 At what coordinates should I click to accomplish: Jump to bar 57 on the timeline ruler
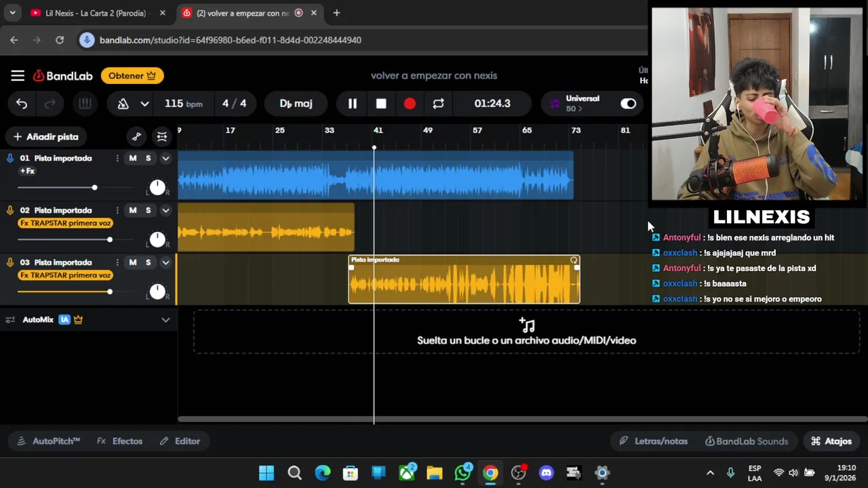[x=477, y=130]
